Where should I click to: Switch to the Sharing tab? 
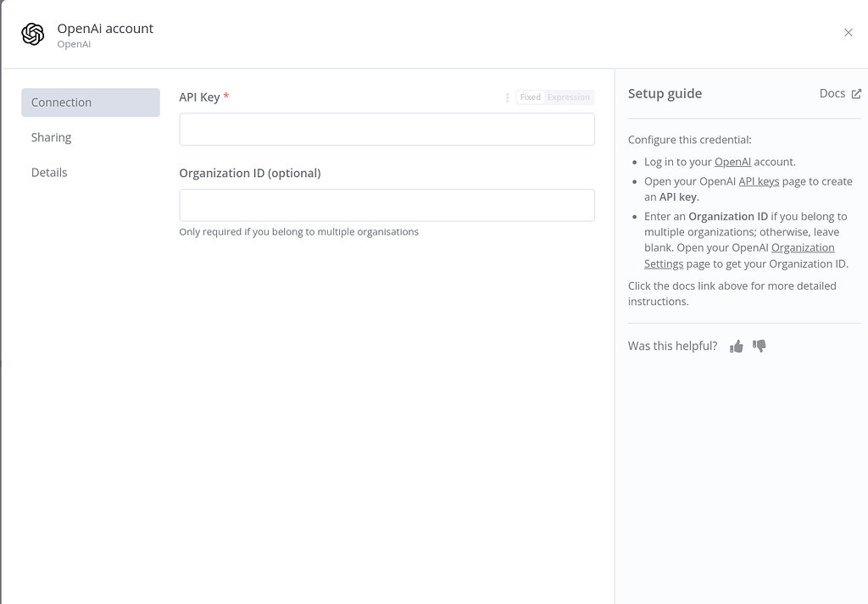(51, 136)
